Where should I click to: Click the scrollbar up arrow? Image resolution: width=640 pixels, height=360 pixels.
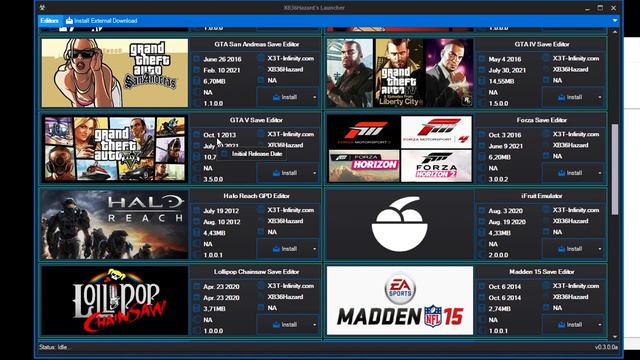point(615,31)
